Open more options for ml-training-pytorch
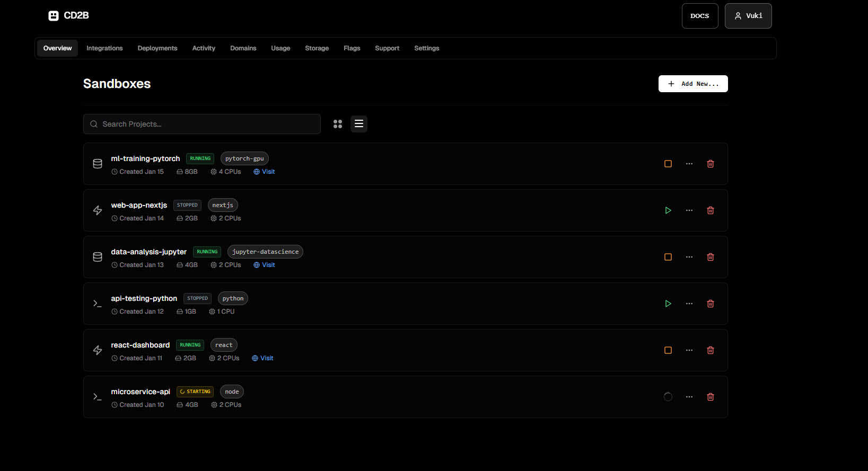 (x=689, y=164)
